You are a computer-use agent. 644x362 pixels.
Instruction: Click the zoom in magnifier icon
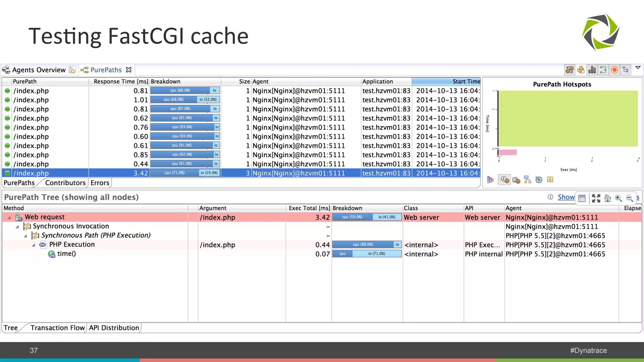618,198
